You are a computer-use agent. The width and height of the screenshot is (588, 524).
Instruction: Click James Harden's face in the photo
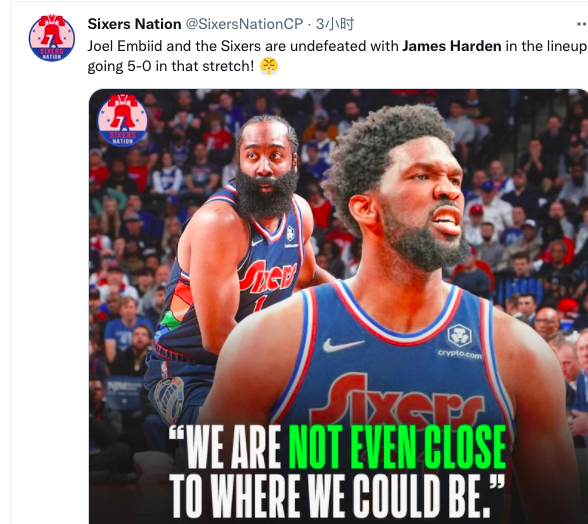266,159
